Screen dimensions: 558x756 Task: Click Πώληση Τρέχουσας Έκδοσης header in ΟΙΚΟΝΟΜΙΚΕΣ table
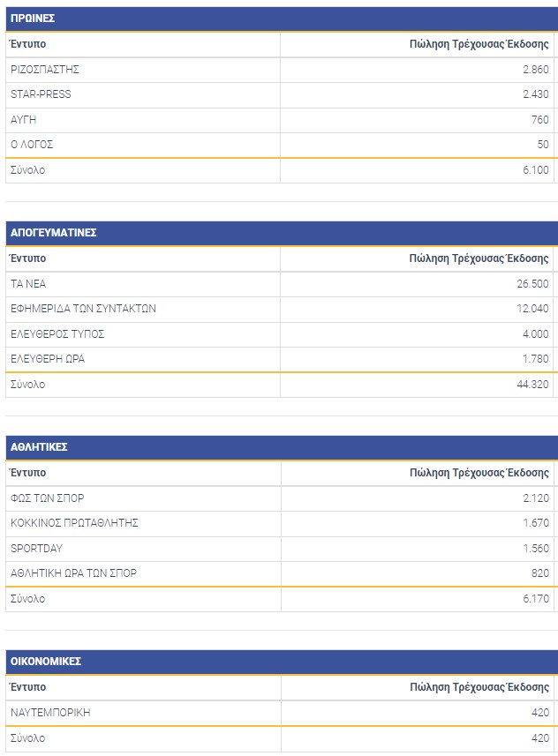point(479,687)
